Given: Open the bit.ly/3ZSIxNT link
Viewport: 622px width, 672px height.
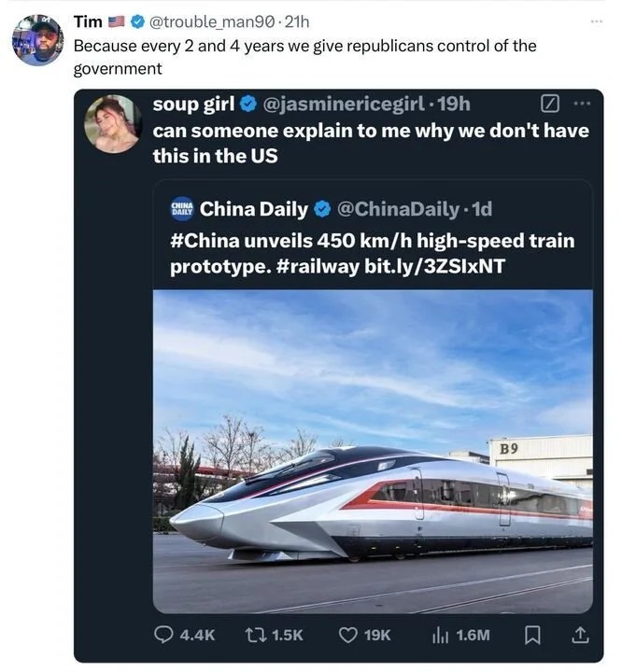Looking at the screenshot, I should (x=433, y=266).
